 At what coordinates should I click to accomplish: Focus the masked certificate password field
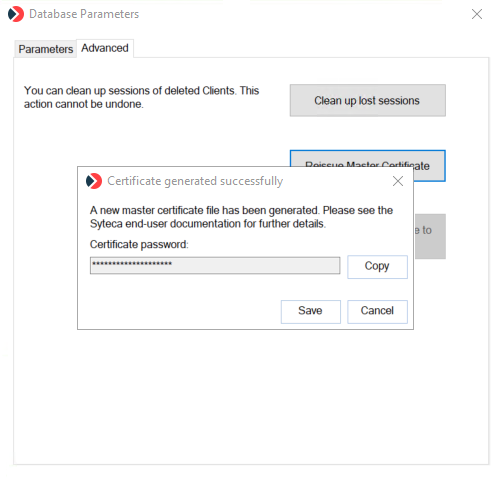click(215, 265)
